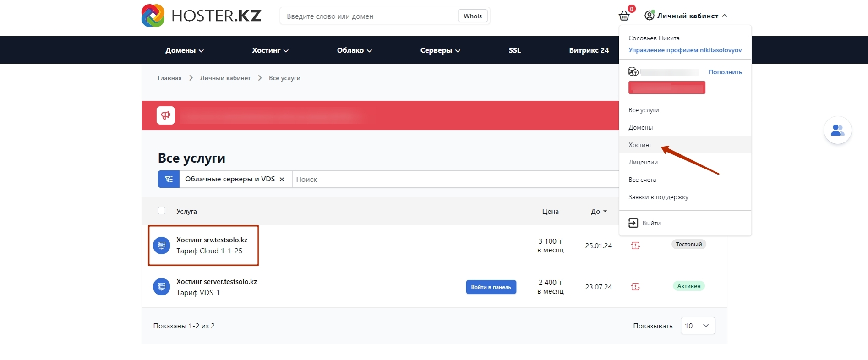This screenshot has height=360, width=868.
Task: Open the Битрикс 24 navigation item
Action: coord(589,50)
